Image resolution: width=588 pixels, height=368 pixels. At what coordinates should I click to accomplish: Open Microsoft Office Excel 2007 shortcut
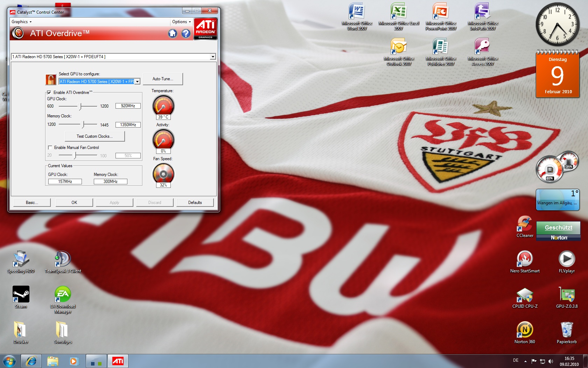pos(399,16)
